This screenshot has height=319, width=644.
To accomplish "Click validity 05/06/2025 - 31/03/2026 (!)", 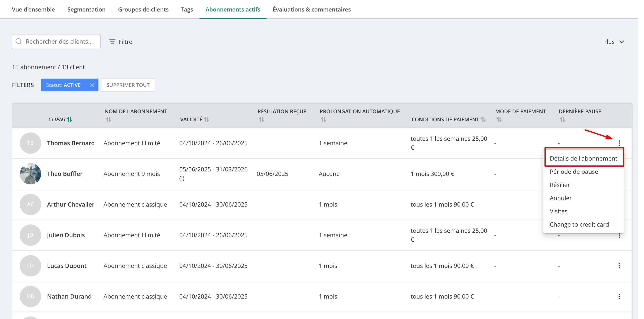I will tap(213, 174).
